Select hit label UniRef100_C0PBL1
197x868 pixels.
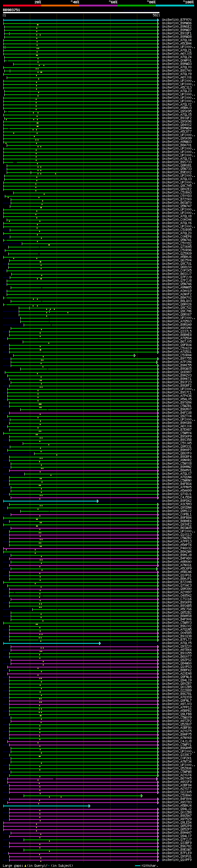tap(177, 515)
